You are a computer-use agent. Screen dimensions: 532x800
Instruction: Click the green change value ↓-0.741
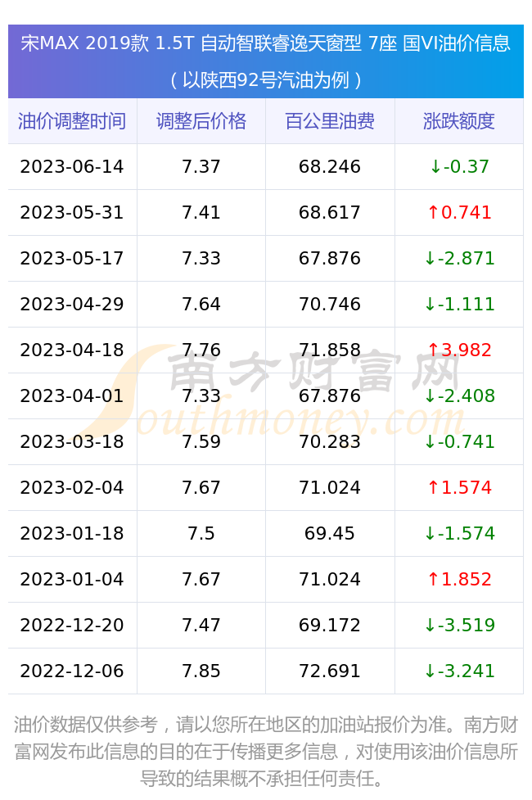click(x=459, y=442)
